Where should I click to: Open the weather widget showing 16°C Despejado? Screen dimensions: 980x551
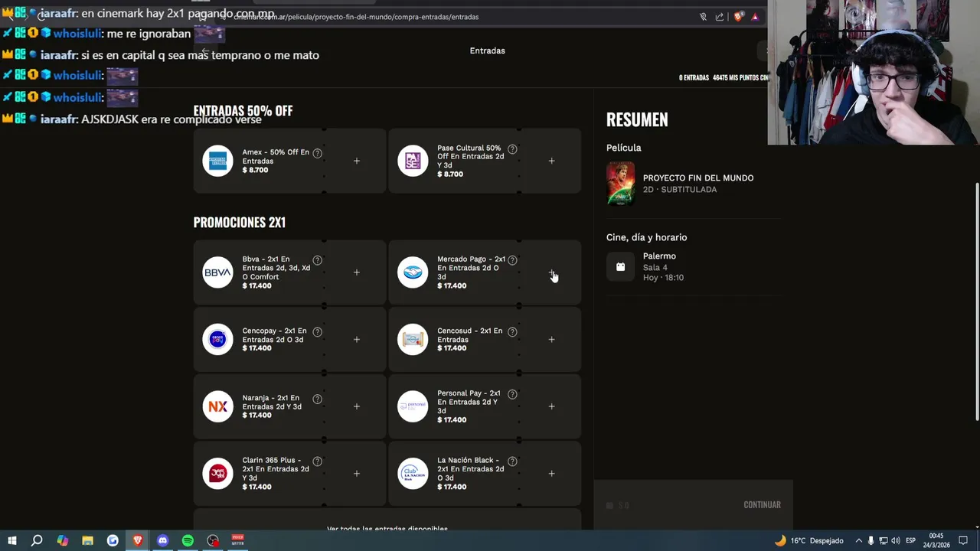pyautogui.click(x=808, y=540)
